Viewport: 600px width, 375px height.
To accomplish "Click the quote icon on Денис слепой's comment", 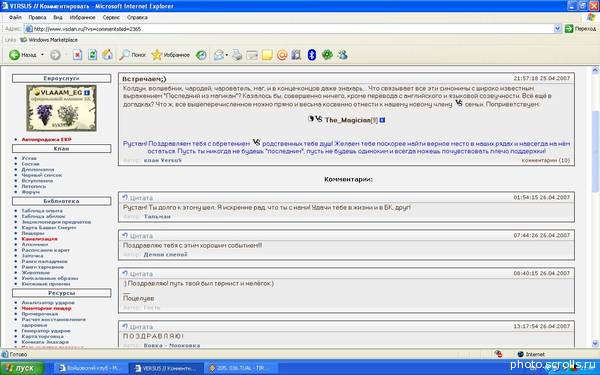I will coord(125,235).
